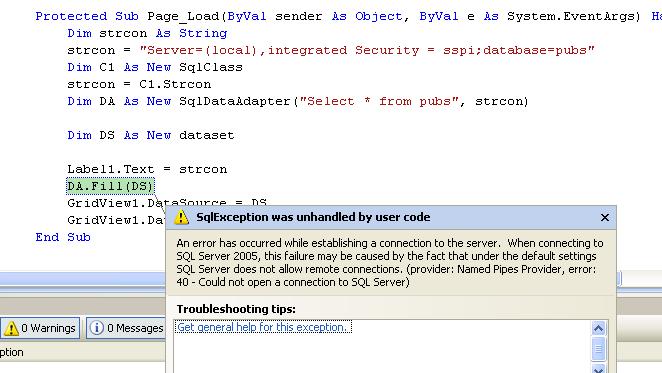Close the SqlException dialog
Image resolution: width=662 pixels, height=373 pixels.
coord(605,218)
